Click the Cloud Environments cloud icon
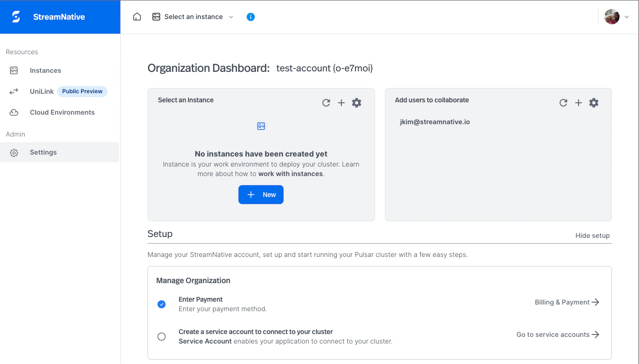This screenshot has height=364, width=639. tap(14, 112)
